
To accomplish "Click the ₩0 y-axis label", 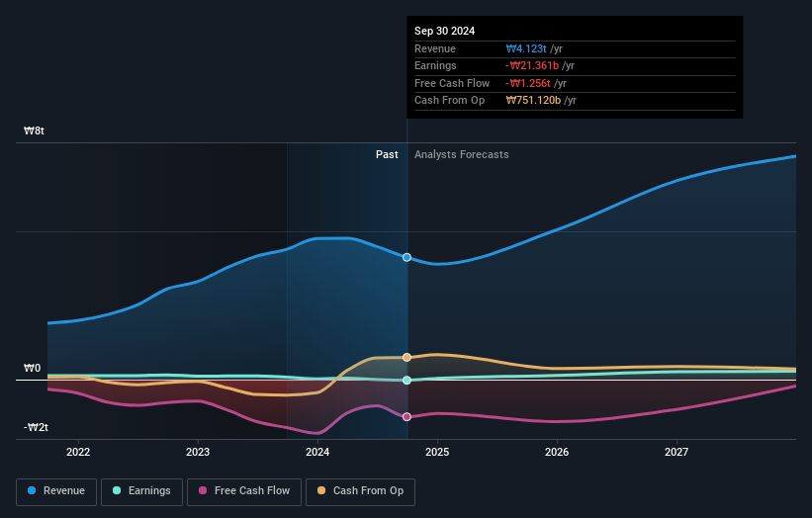I will [x=32, y=368].
